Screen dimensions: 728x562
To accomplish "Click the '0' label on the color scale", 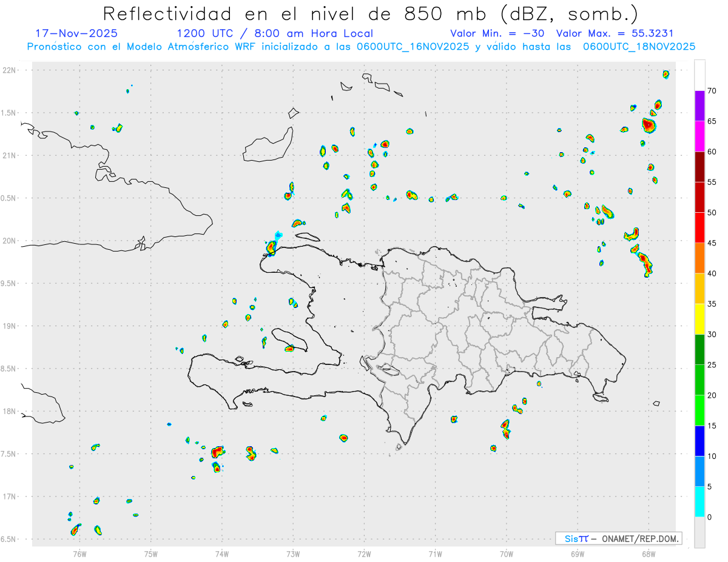I will point(710,517).
